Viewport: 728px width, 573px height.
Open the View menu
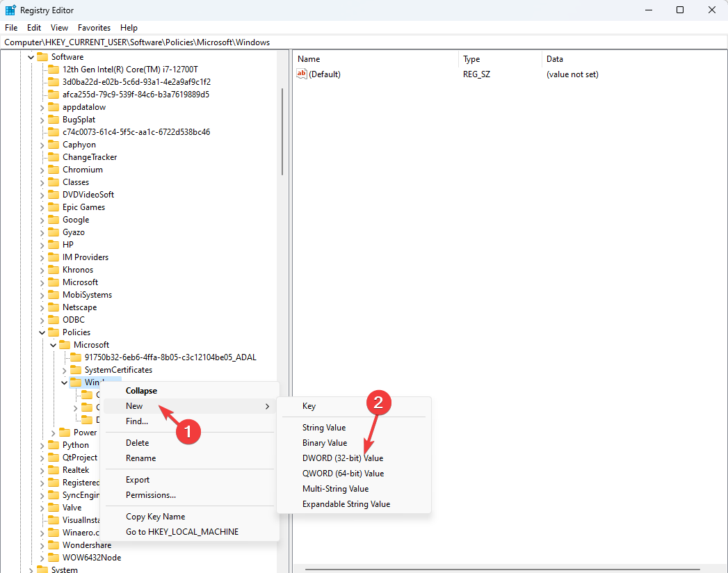point(59,28)
